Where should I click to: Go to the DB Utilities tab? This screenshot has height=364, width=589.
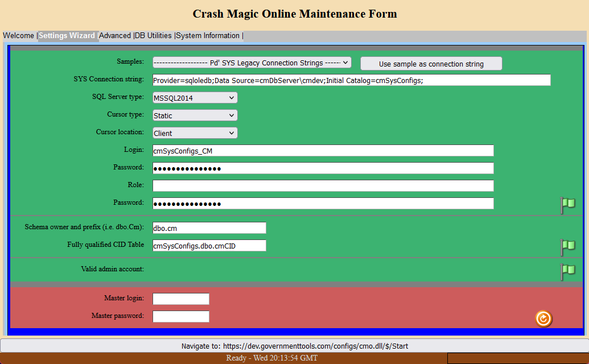153,36
